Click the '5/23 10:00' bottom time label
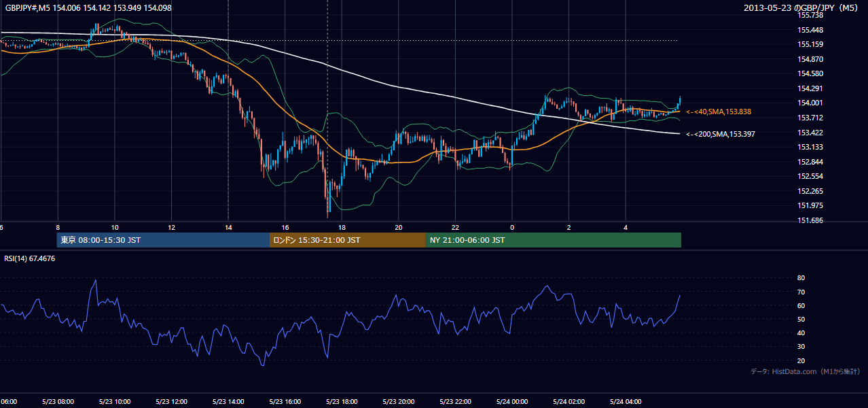This screenshot has height=408, width=868. point(115,401)
